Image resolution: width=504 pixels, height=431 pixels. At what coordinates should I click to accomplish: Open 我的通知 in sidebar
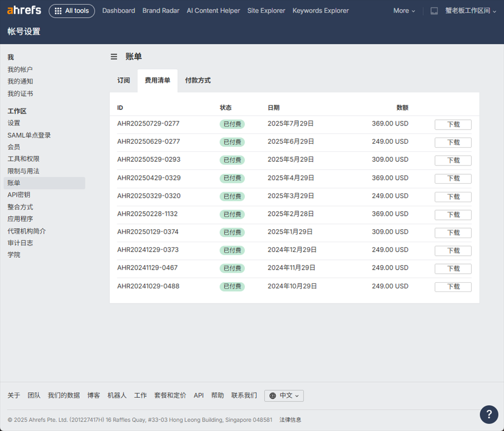pos(20,81)
